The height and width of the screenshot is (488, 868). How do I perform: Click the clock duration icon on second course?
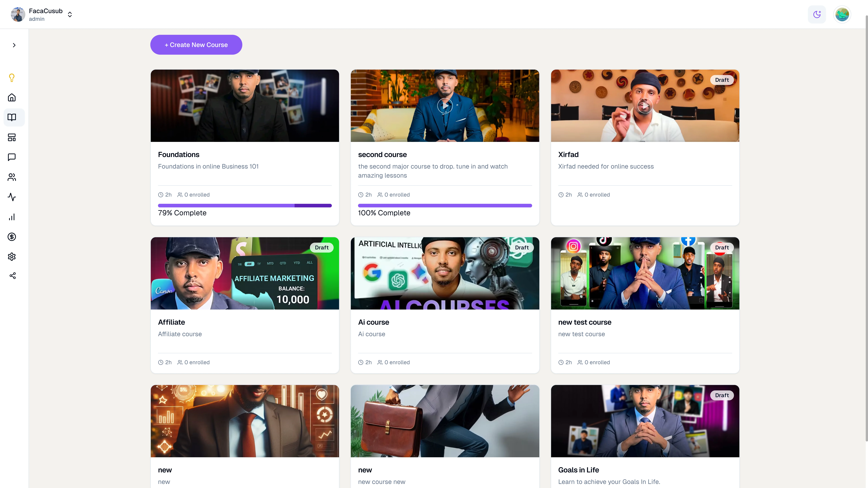point(361,195)
